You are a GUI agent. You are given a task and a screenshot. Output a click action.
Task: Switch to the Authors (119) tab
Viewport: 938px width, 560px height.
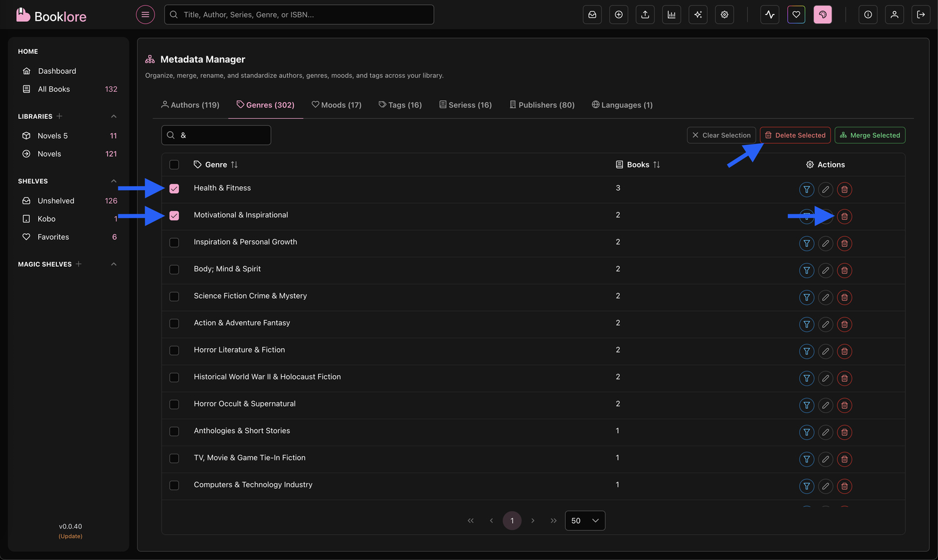tap(190, 105)
